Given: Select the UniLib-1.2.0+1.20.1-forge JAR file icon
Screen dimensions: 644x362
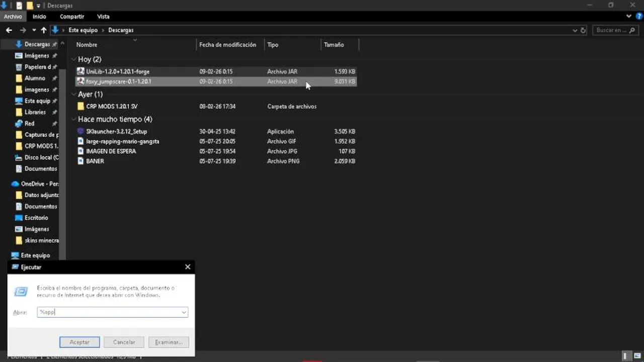Looking at the screenshot, I should click(x=80, y=71).
